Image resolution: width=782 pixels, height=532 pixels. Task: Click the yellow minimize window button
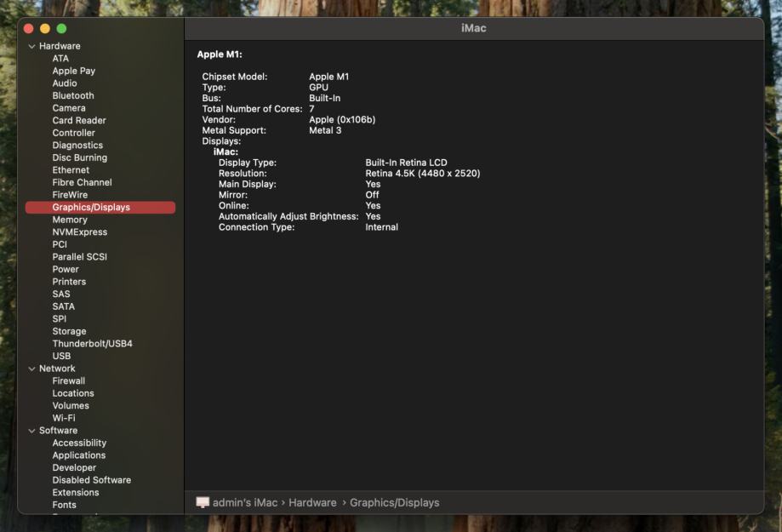pos(45,28)
